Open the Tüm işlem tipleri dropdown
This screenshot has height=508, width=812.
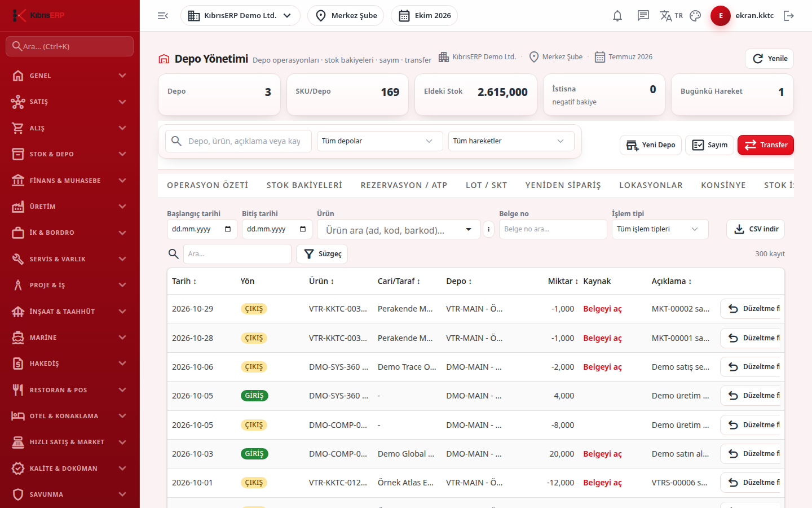click(x=660, y=229)
